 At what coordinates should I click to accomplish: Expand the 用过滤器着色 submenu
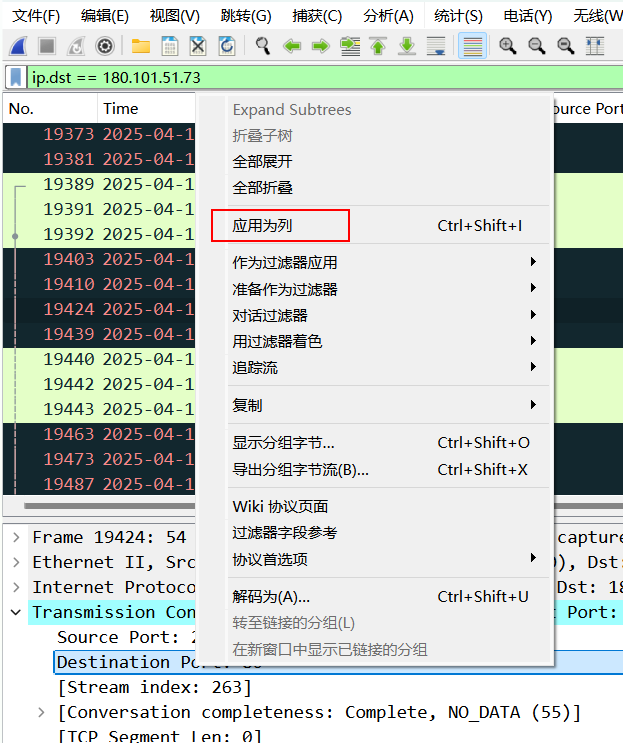[x=388, y=341]
